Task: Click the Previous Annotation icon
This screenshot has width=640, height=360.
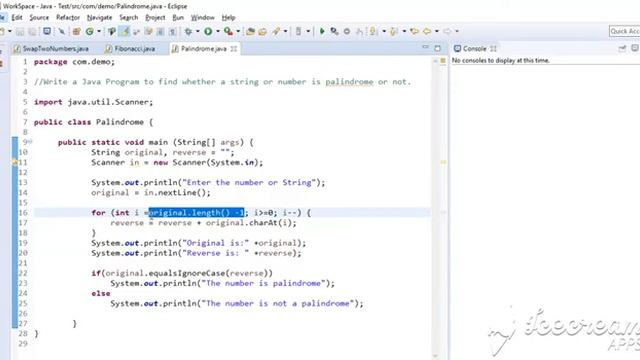Action: coord(393,31)
